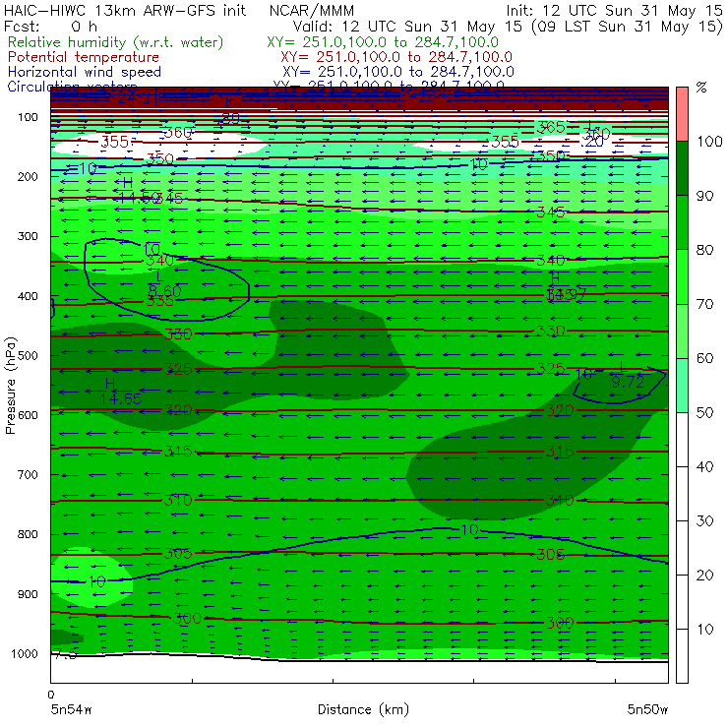Click the '1000' pressure axis label

click(27, 654)
